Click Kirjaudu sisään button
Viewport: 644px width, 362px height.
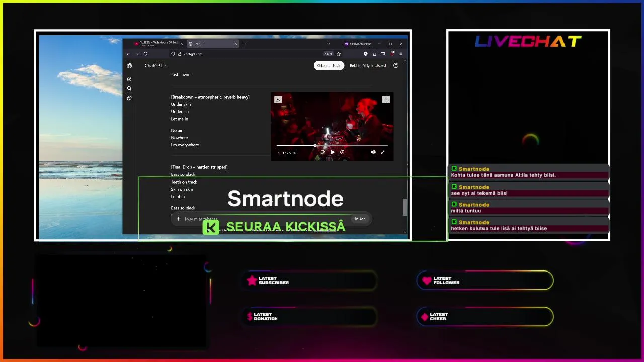[x=329, y=66]
